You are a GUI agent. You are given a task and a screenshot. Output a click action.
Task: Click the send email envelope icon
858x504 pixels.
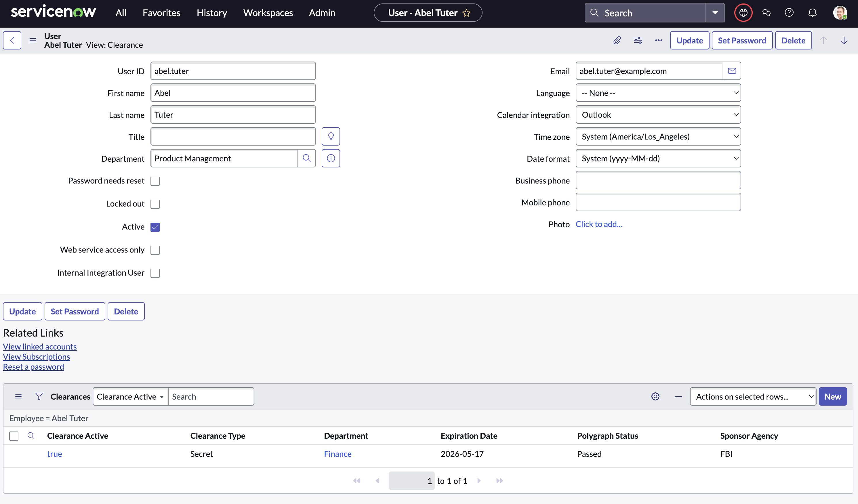tap(732, 71)
